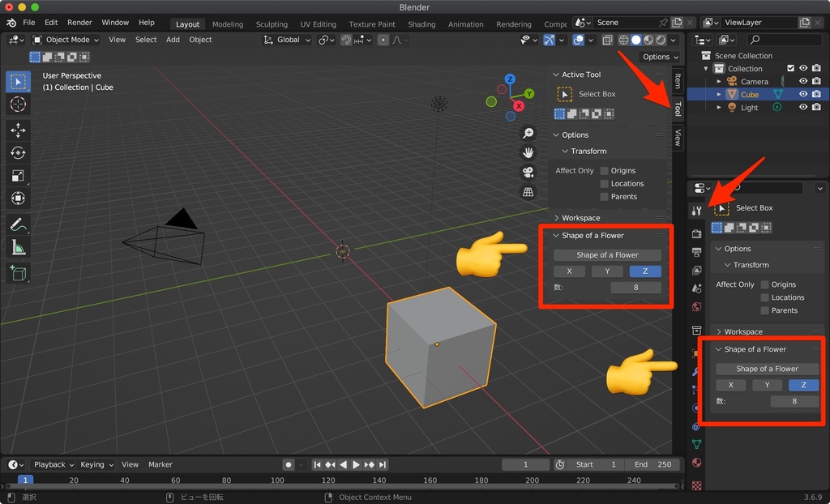Select the Z axis button in Shape panel

(x=645, y=271)
